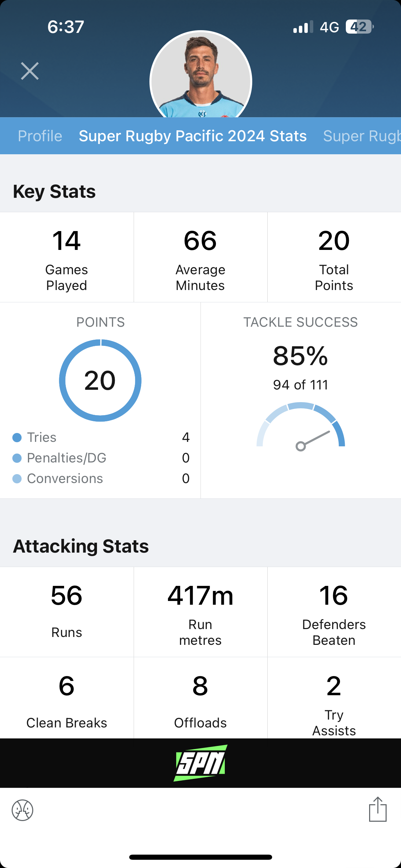Open the rugby ball icon at bottom left
The width and height of the screenshot is (401, 868).
click(x=23, y=810)
